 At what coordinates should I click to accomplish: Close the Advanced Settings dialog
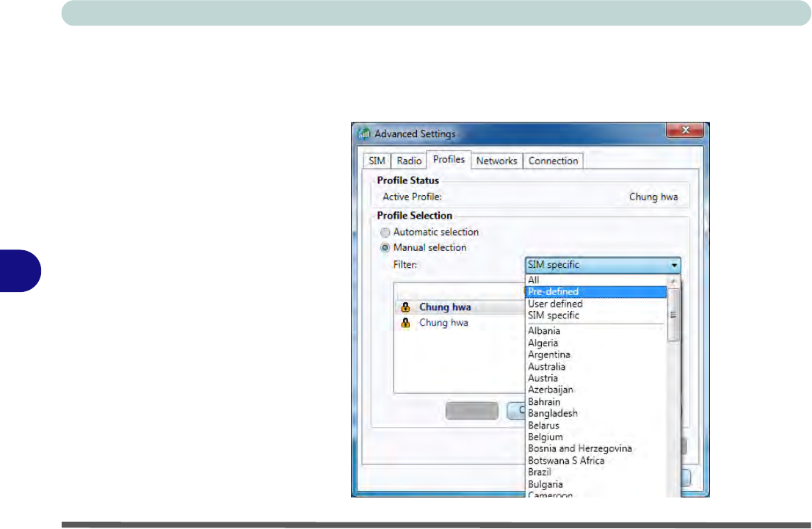click(686, 131)
